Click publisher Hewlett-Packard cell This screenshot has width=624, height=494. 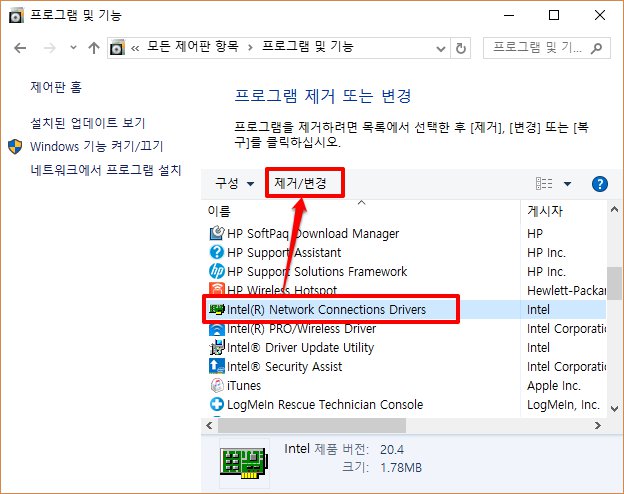tap(566, 290)
